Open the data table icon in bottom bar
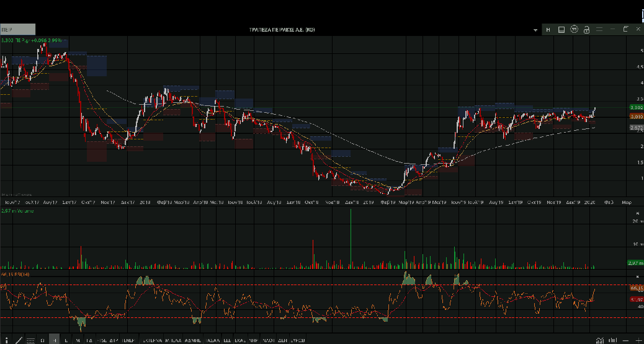 pos(30,340)
